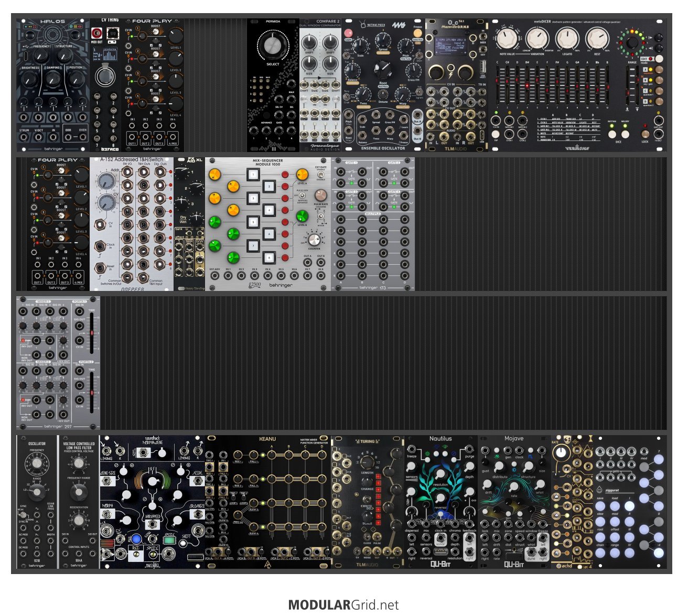
Task: Open the Permida module
Action: pyautogui.click(x=273, y=85)
